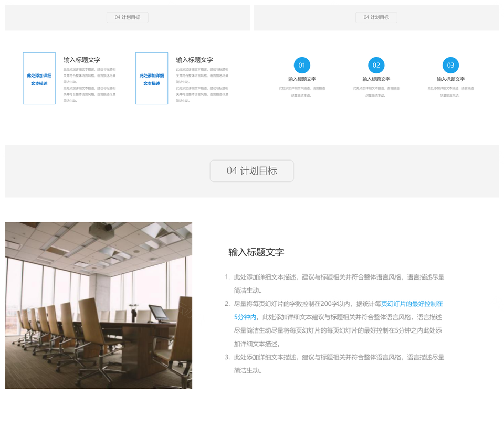Select the first blue-bordered 此处添加详细文本描述 box

tap(39, 78)
